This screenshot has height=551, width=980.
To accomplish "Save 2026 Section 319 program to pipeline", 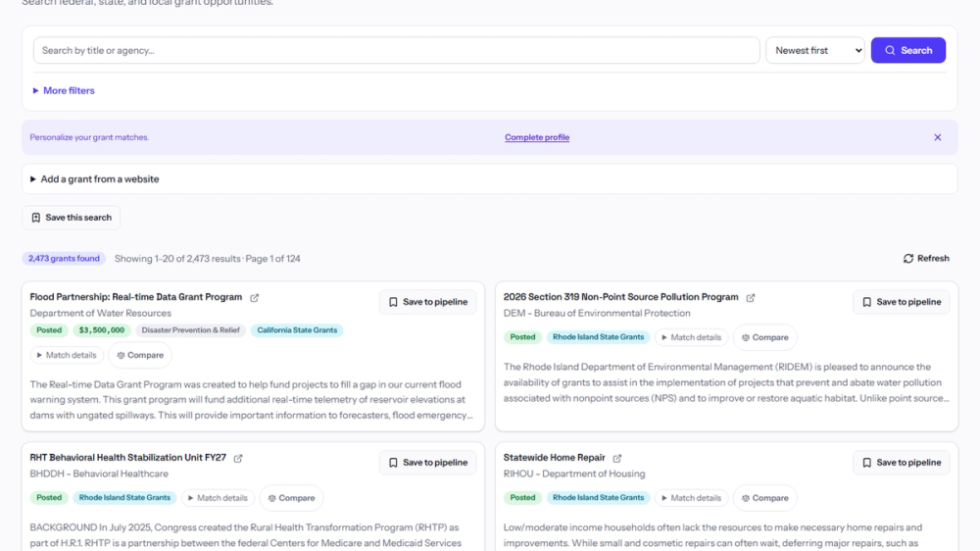I will point(902,302).
